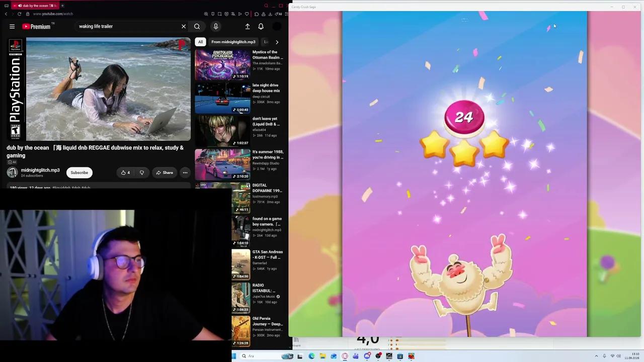Open the Windows Start menu
The width and height of the screenshot is (644, 362).
click(x=234, y=356)
